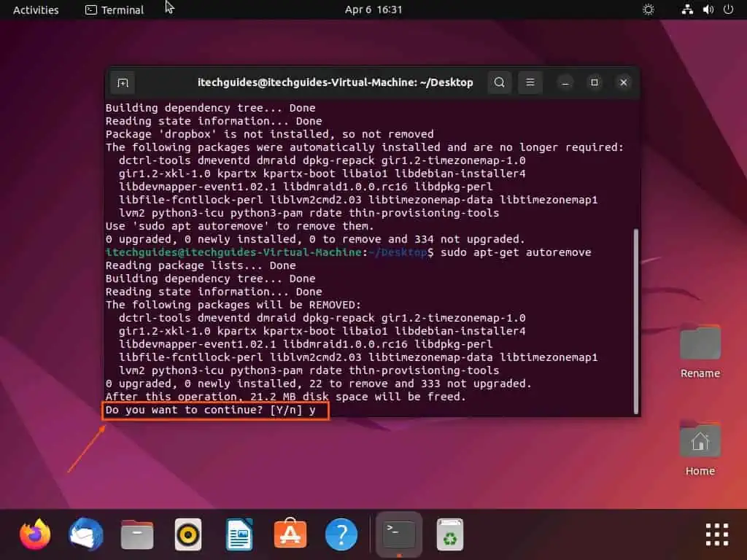Click Activities in the top bar
The image size is (747, 560).
35,9
